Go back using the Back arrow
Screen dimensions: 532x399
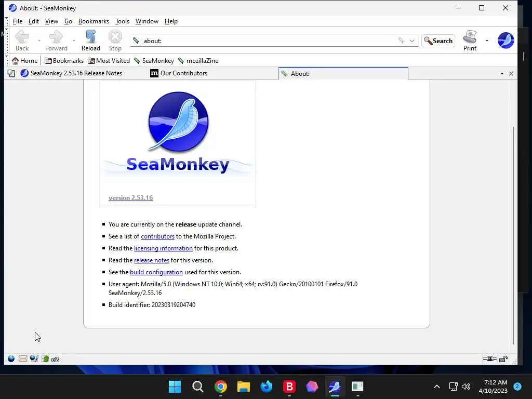pyautogui.click(x=22, y=41)
